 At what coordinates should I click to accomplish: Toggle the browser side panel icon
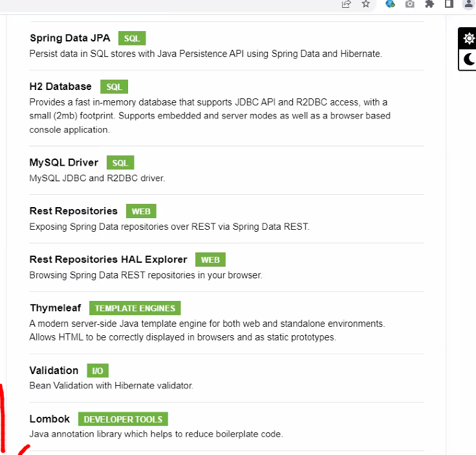point(449,4)
